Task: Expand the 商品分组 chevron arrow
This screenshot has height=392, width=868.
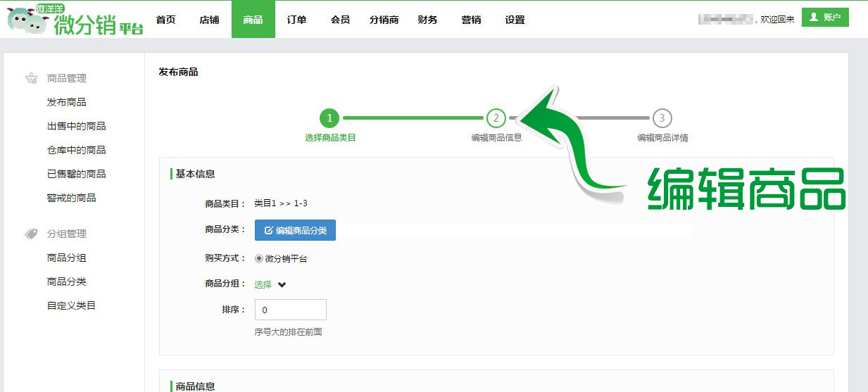Action: click(x=282, y=285)
